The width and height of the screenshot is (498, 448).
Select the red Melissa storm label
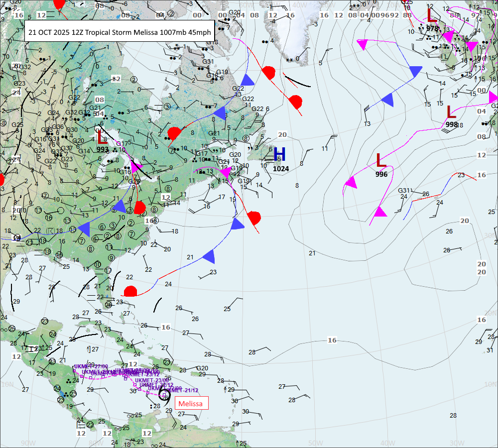pos(190,404)
